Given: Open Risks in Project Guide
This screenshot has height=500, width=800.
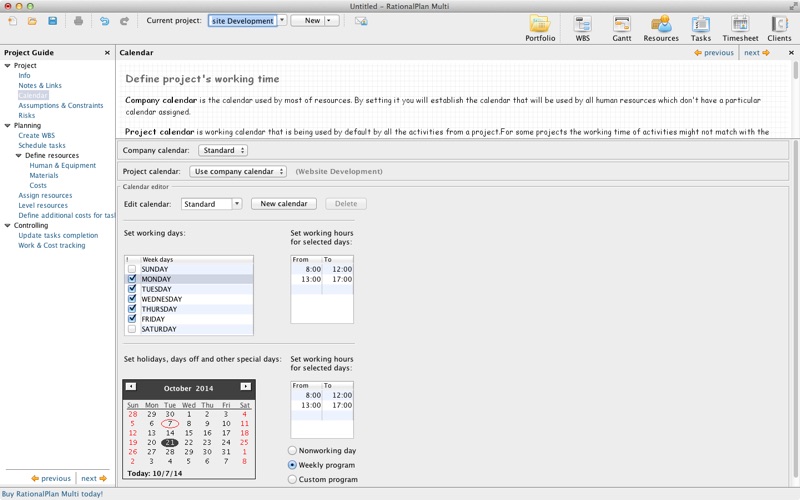Looking at the screenshot, I should [x=27, y=115].
